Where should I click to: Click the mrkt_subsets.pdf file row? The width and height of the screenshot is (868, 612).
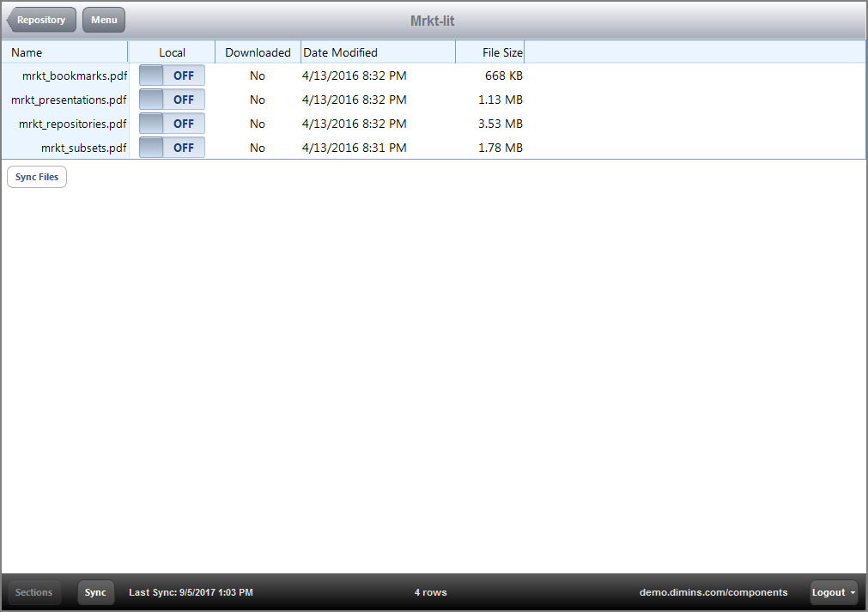82,148
